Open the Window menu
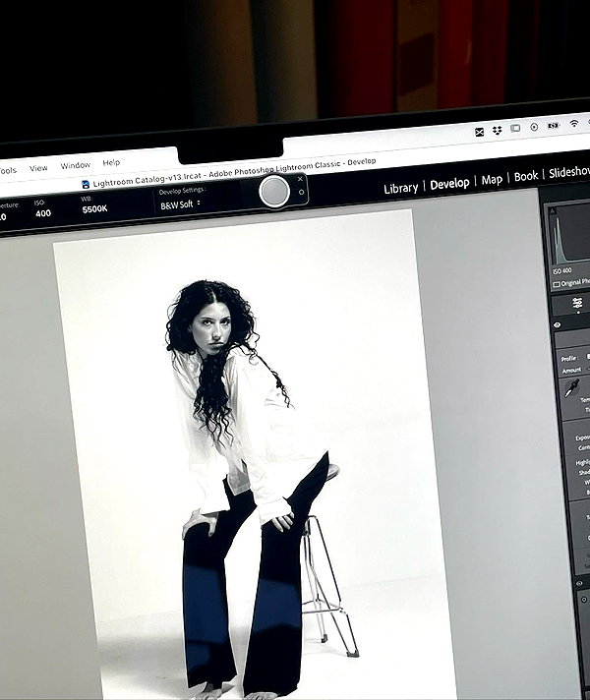This screenshot has width=590, height=700. click(x=76, y=165)
